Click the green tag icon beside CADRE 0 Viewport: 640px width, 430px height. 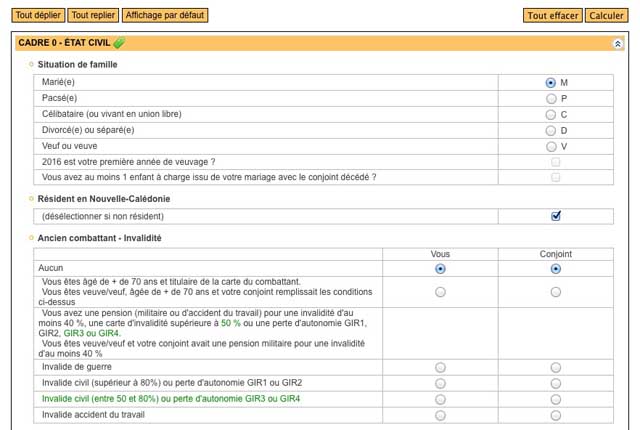[120, 43]
